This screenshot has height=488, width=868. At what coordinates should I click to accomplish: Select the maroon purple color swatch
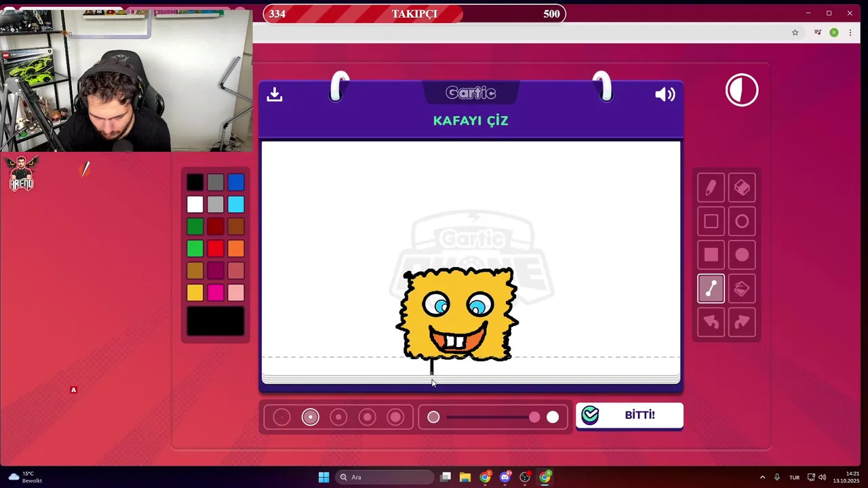pyautogui.click(x=216, y=270)
